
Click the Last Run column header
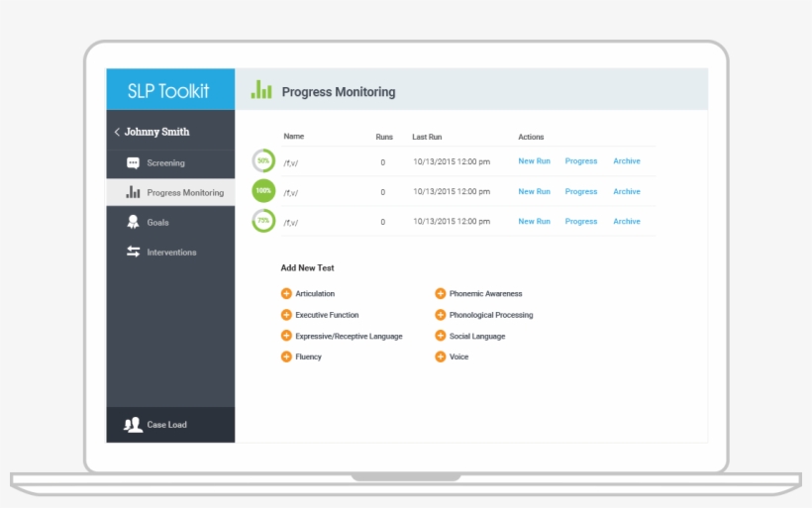tap(427, 137)
